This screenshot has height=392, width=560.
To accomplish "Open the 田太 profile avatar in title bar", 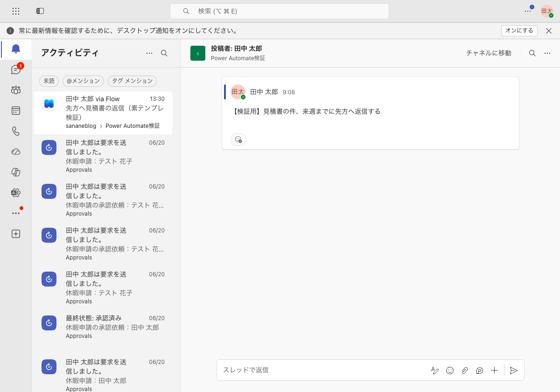I will click(546, 11).
